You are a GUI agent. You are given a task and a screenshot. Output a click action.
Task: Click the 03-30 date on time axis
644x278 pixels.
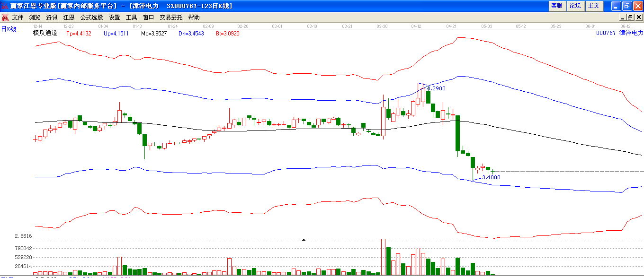[x=382, y=26]
